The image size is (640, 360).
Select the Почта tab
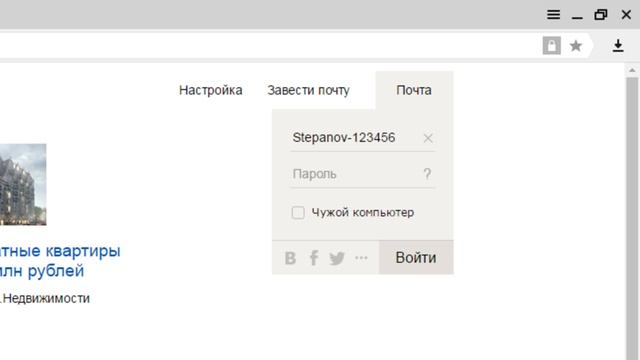coord(414,90)
